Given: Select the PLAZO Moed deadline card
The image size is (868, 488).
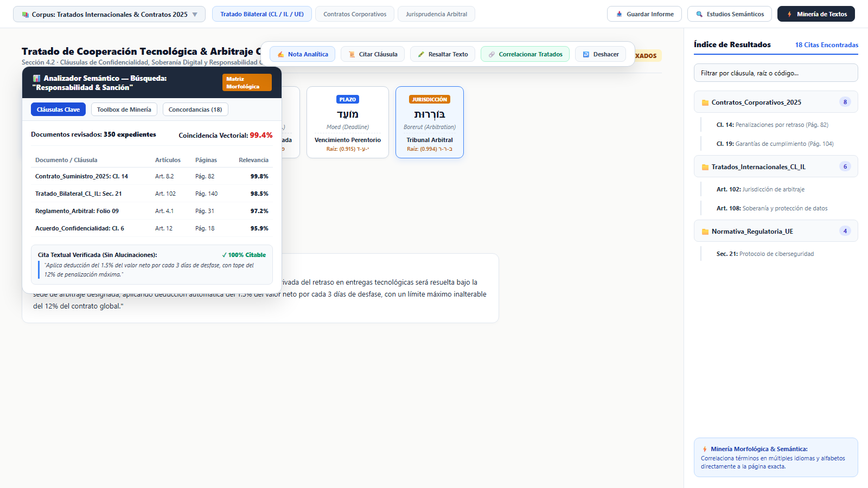Looking at the screenshot, I should [348, 123].
